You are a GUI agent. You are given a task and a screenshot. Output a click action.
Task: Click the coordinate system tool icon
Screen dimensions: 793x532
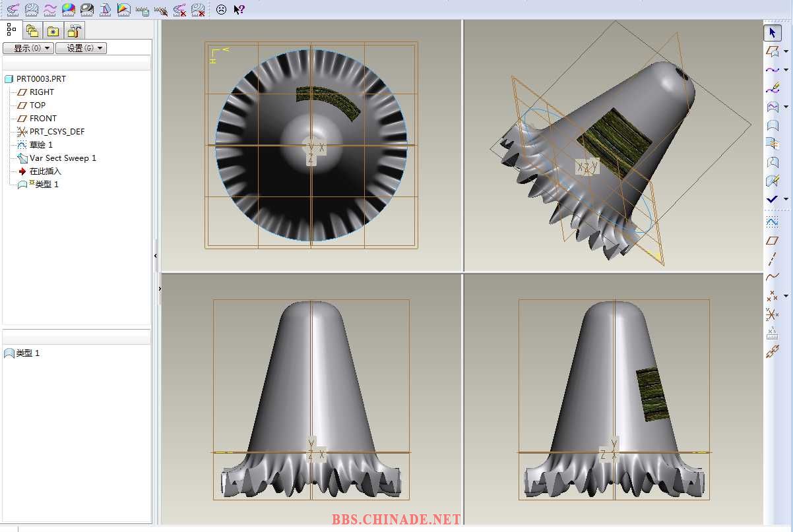pos(772,316)
